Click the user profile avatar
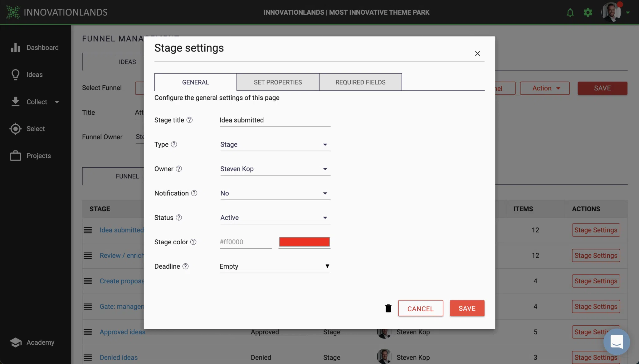The image size is (639, 364). pyautogui.click(x=611, y=12)
